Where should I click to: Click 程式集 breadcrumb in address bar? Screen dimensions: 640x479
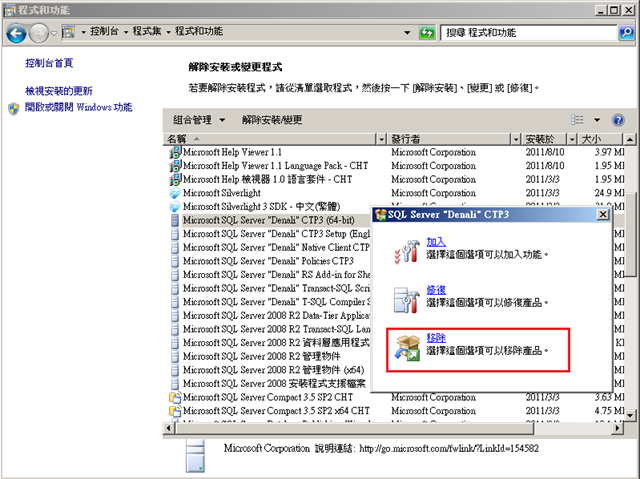tap(147, 31)
